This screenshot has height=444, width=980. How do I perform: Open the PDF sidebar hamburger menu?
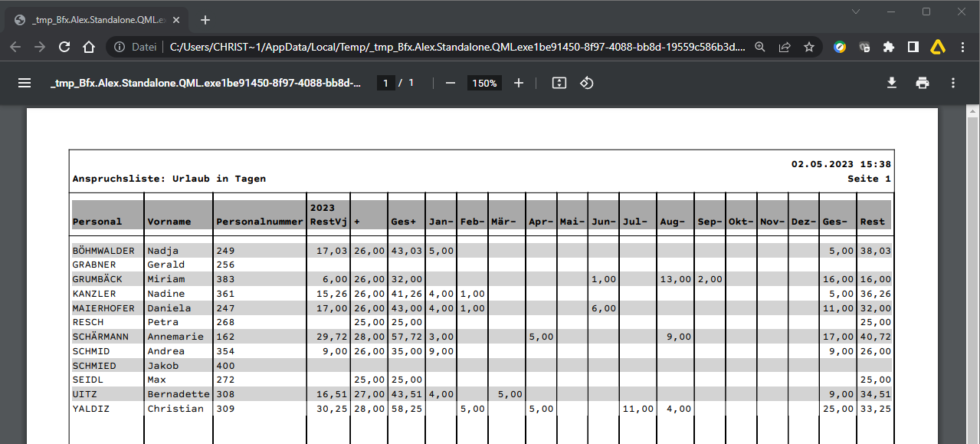25,83
